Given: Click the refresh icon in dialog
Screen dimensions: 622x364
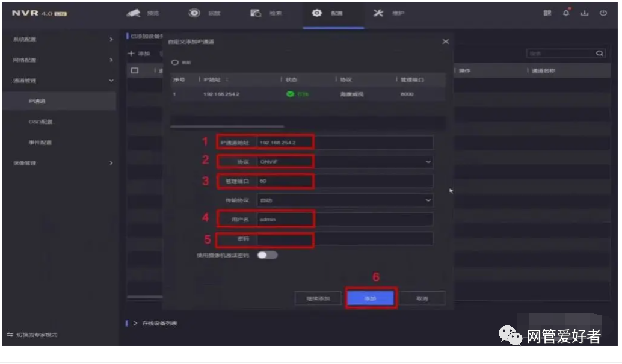Looking at the screenshot, I should click(176, 61).
